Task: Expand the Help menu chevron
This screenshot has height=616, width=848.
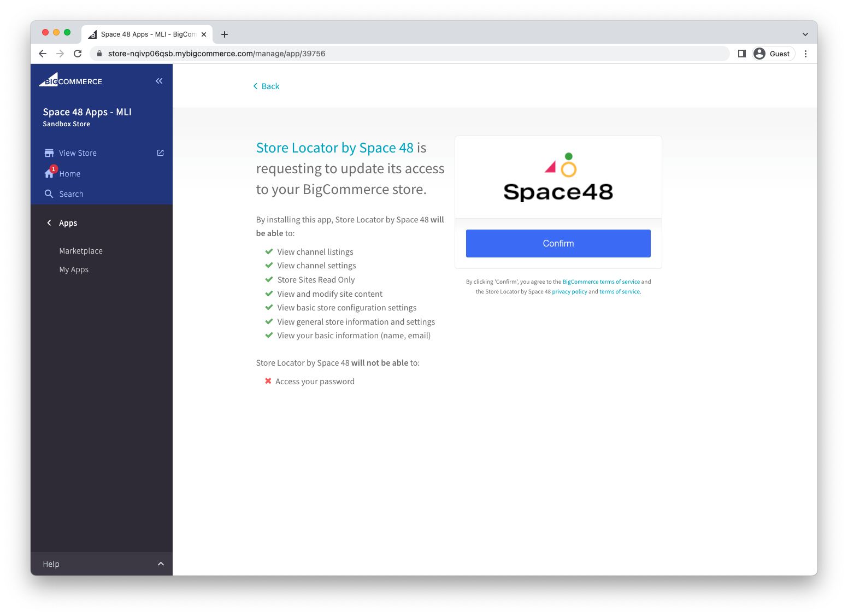Action: coord(161,564)
